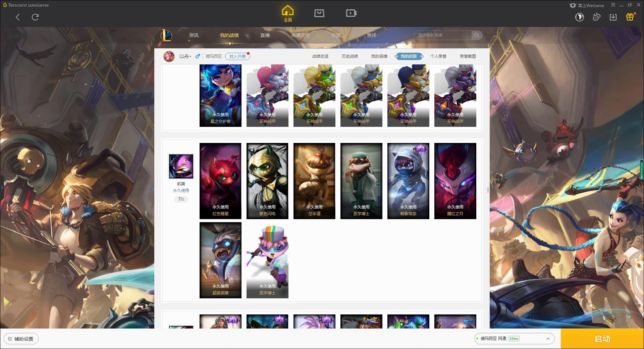The width and height of the screenshot is (644, 349).
Task: Switch to the 个人荣誉 sub-tab
Action: [x=438, y=56]
